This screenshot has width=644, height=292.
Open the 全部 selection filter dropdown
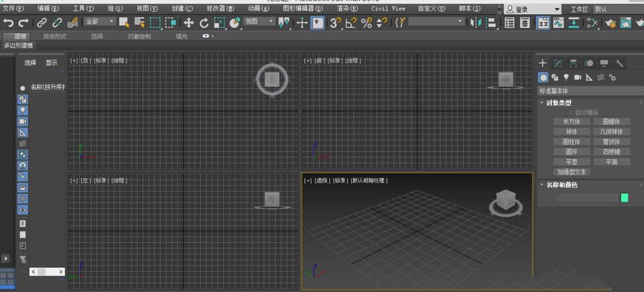pyautogui.click(x=100, y=21)
